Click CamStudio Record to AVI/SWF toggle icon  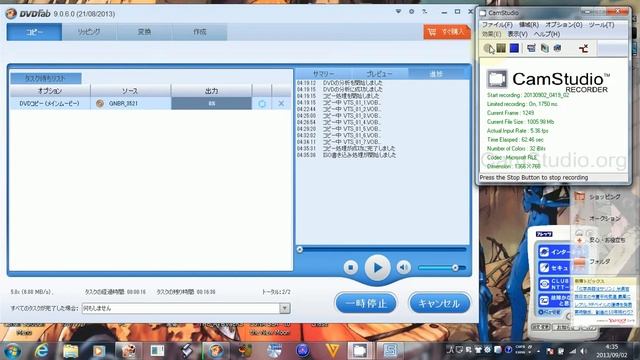[544, 48]
